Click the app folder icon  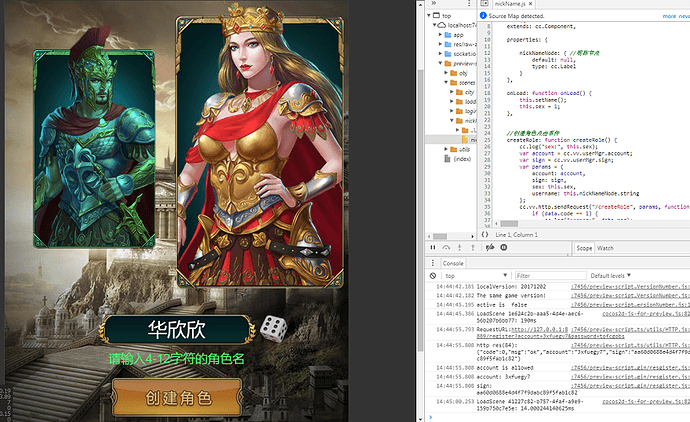pos(448,35)
